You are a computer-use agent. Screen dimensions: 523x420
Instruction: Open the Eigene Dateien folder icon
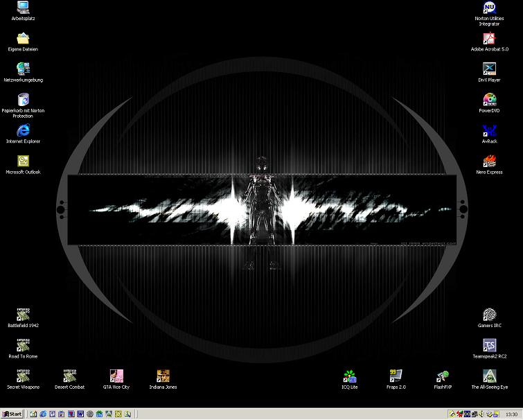point(23,38)
